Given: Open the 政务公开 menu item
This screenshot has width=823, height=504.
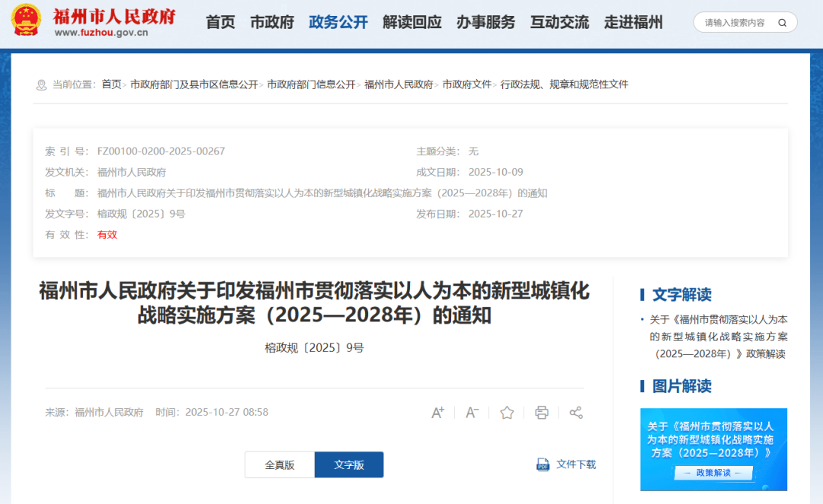Looking at the screenshot, I should click(x=338, y=22).
